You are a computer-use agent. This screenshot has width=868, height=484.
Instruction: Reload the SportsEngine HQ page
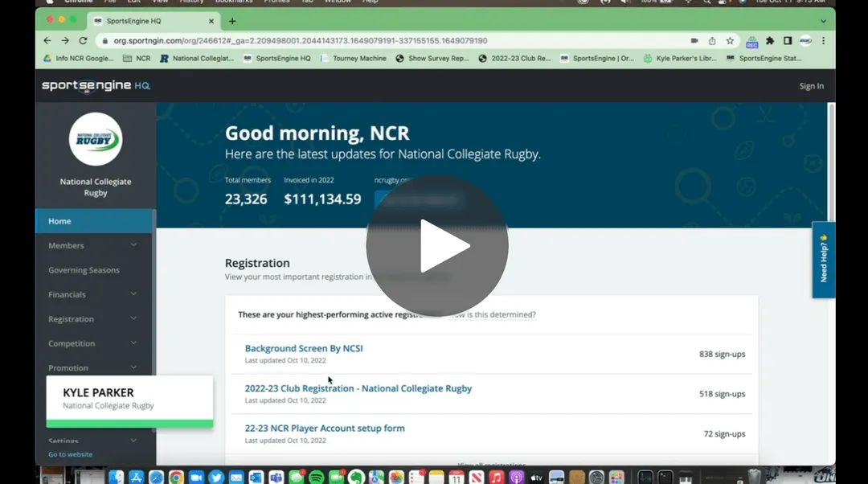(x=83, y=40)
